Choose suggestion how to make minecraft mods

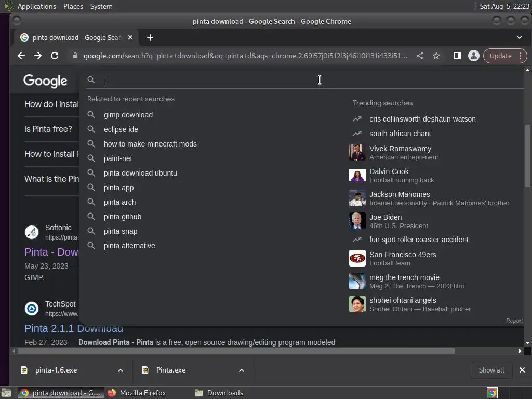(150, 144)
